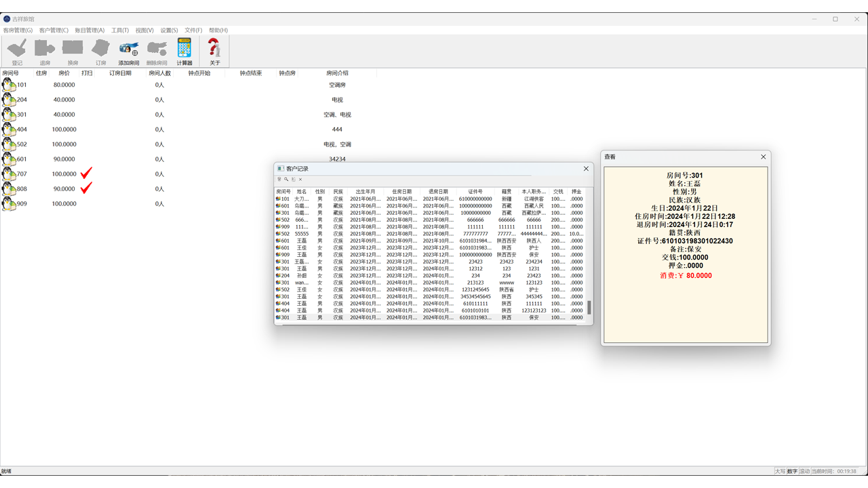Select the 孙懿 row in customer records
Screen dimensions: 868x488
click(302, 276)
